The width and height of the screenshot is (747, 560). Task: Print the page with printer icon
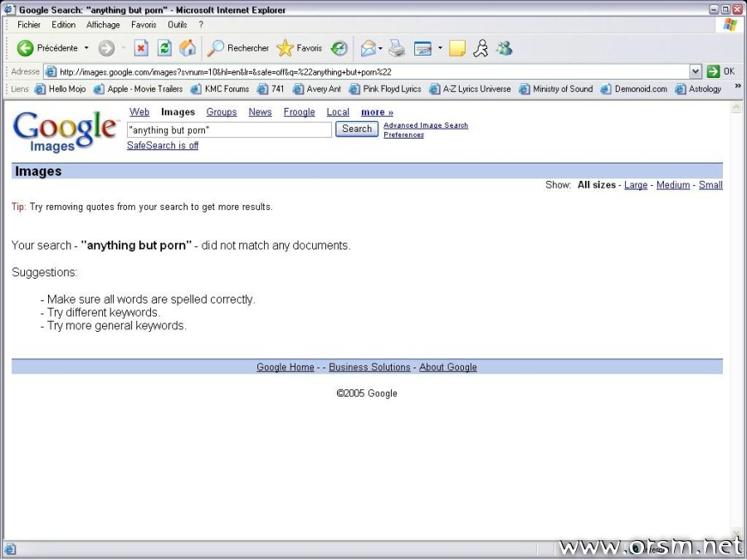pos(397,48)
